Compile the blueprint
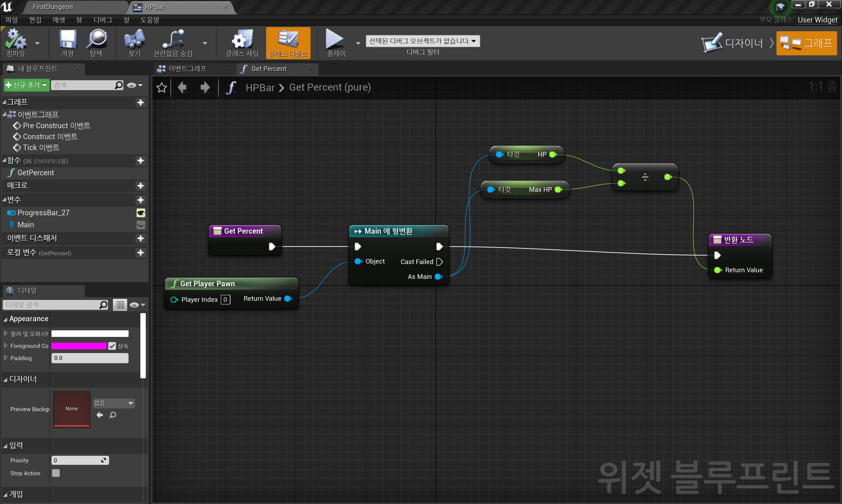This screenshot has width=842, height=504. pos(15,43)
